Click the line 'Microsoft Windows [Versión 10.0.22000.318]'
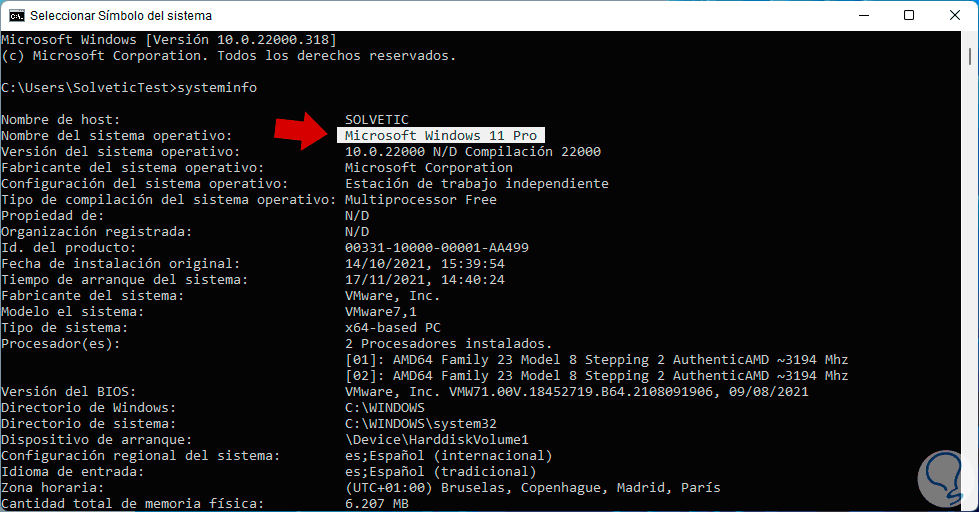The width and height of the screenshot is (979, 512). (x=169, y=39)
